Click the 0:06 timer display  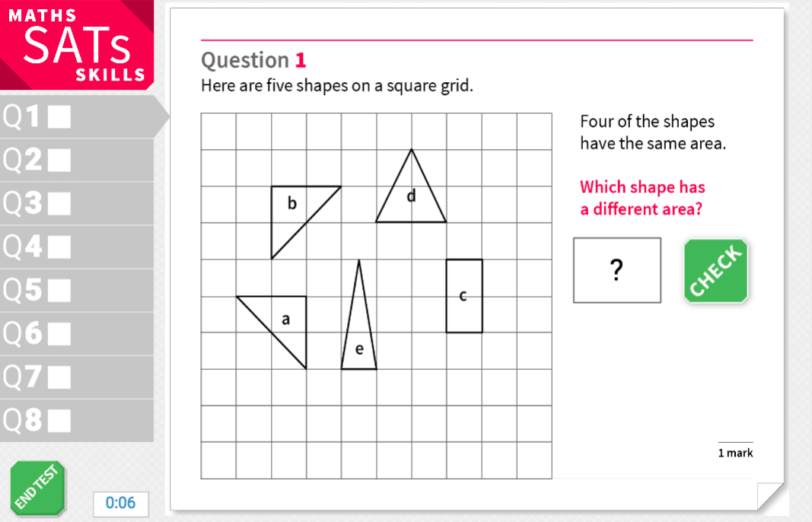click(x=120, y=504)
